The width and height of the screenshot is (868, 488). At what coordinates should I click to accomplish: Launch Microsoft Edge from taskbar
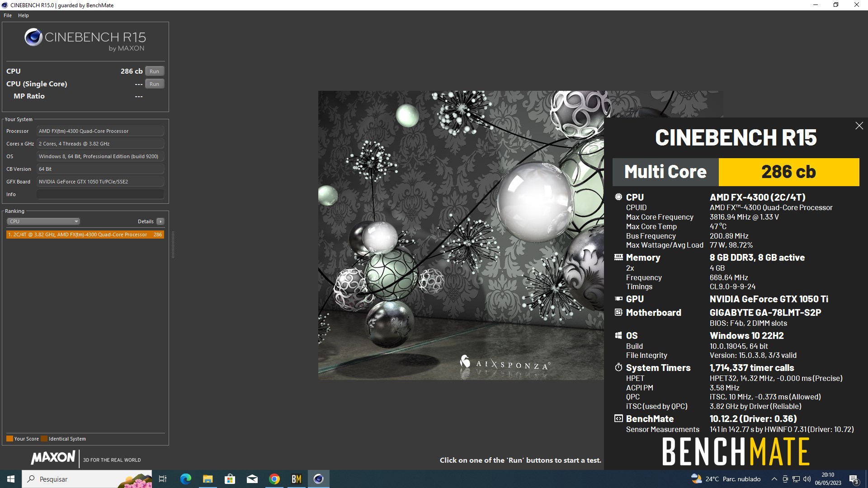click(x=185, y=479)
